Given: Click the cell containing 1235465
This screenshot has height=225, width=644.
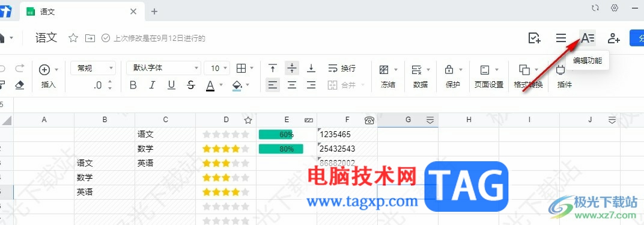Looking at the screenshot, I should (347, 135).
